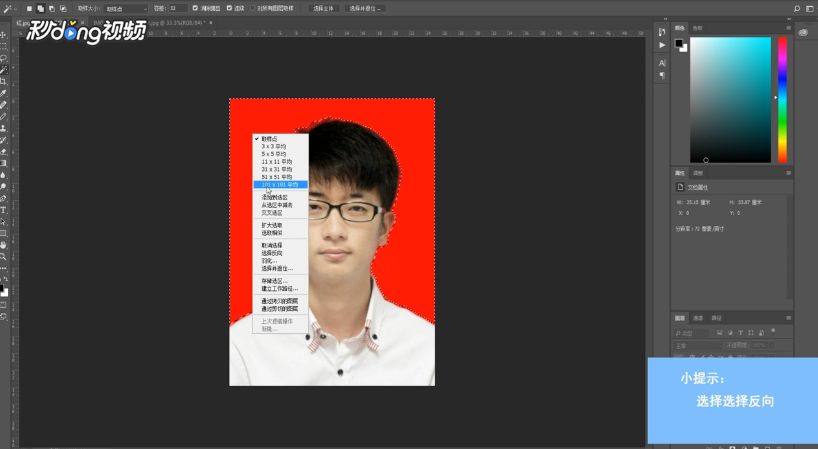This screenshot has height=449, width=818.
Task: Switch to the Swatches tab
Action: click(697, 28)
